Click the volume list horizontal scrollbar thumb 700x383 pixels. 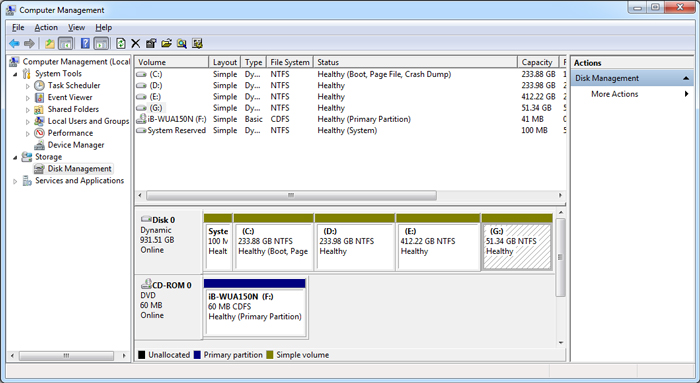(291, 196)
